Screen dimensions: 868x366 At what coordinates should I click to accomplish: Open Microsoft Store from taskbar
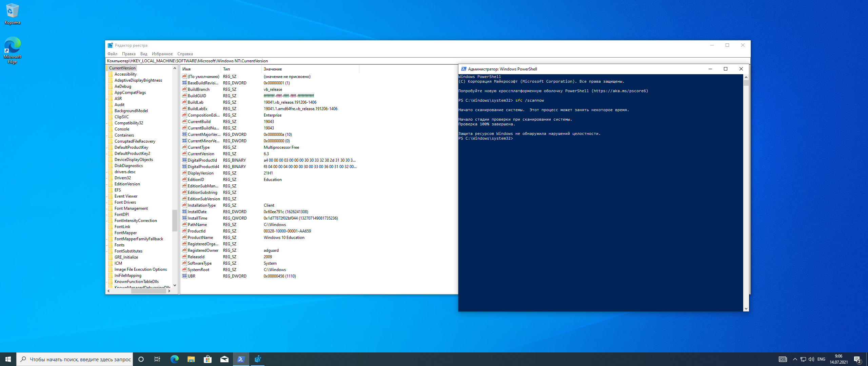point(208,359)
